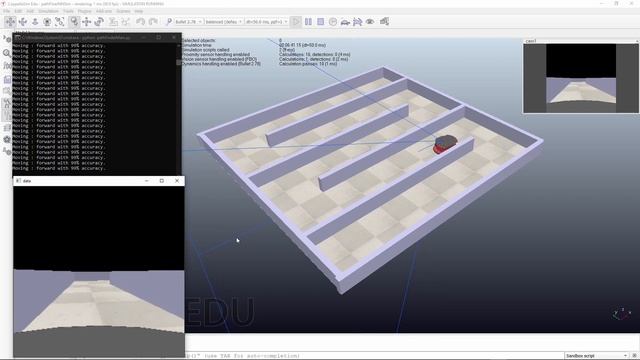
Task: Click 'Proximity sensor handling enabled' text
Action: coord(216,54)
